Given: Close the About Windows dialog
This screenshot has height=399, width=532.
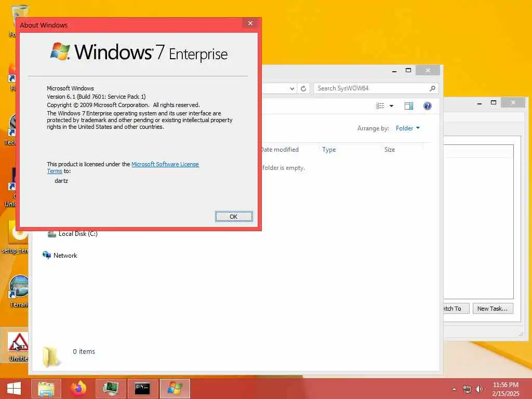Looking at the screenshot, I should pyautogui.click(x=250, y=23).
